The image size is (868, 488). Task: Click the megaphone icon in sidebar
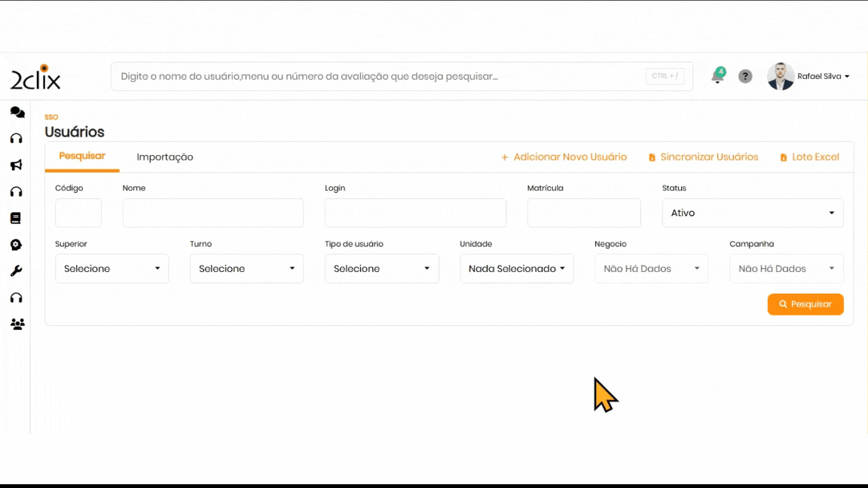pyautogui.click(x=16, y=165)
